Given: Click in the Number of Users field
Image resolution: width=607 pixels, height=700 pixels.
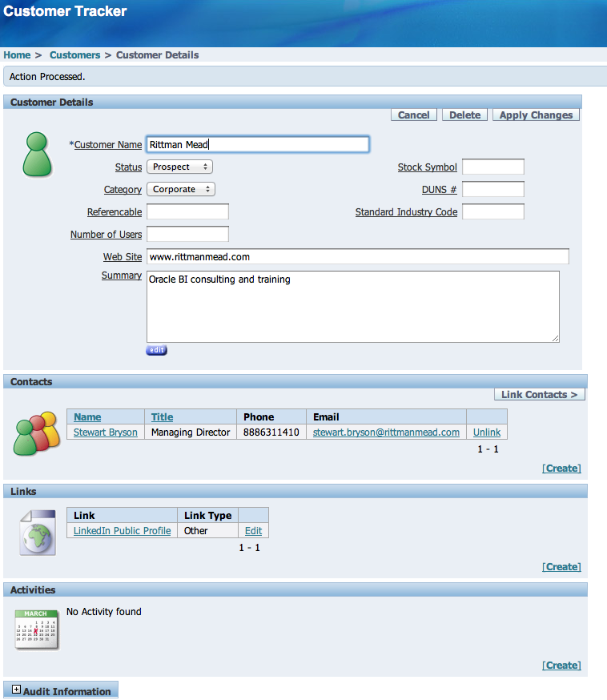Looking at the screenshot, I should (188, 234).
